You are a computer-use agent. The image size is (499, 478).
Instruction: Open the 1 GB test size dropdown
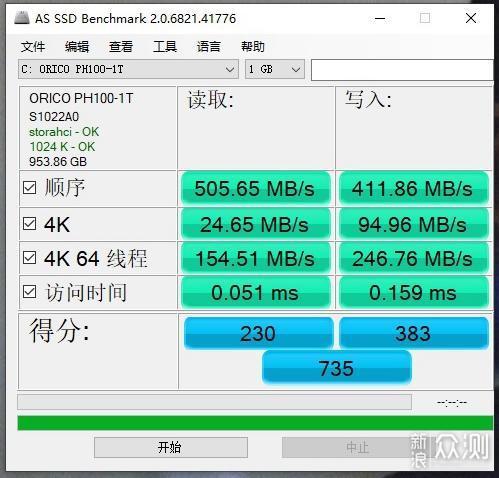pos(275,69)
